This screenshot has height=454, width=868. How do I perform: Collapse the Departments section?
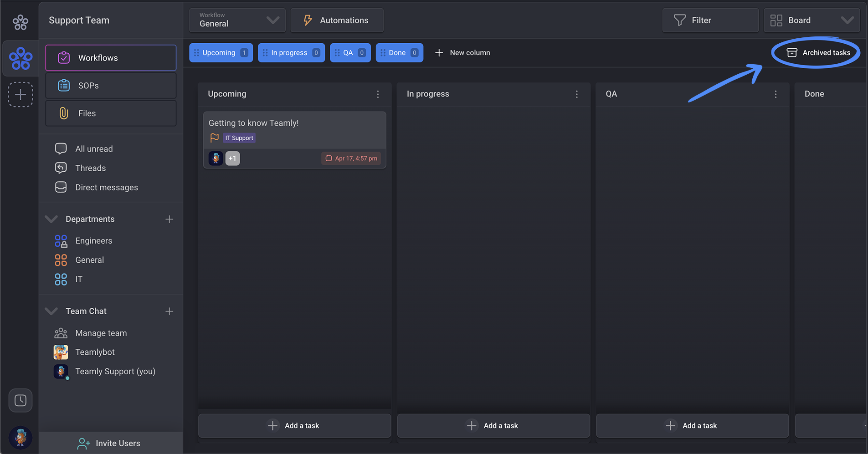51,219
